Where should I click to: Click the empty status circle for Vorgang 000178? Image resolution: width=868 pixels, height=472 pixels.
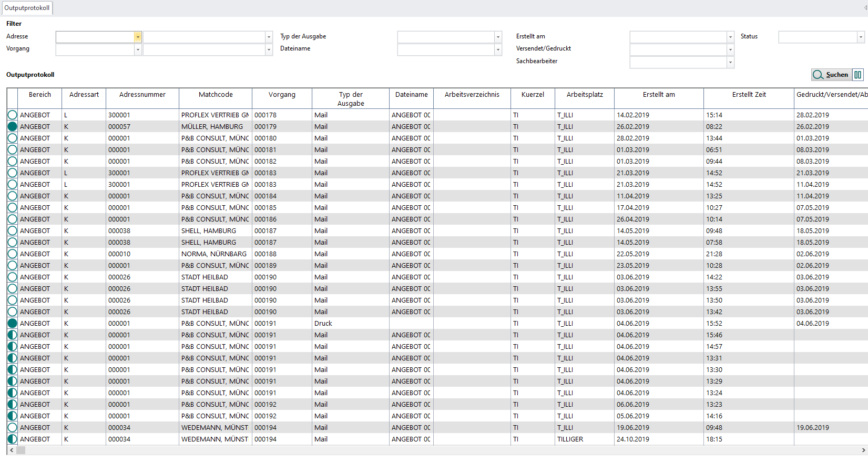click(12, 115)
